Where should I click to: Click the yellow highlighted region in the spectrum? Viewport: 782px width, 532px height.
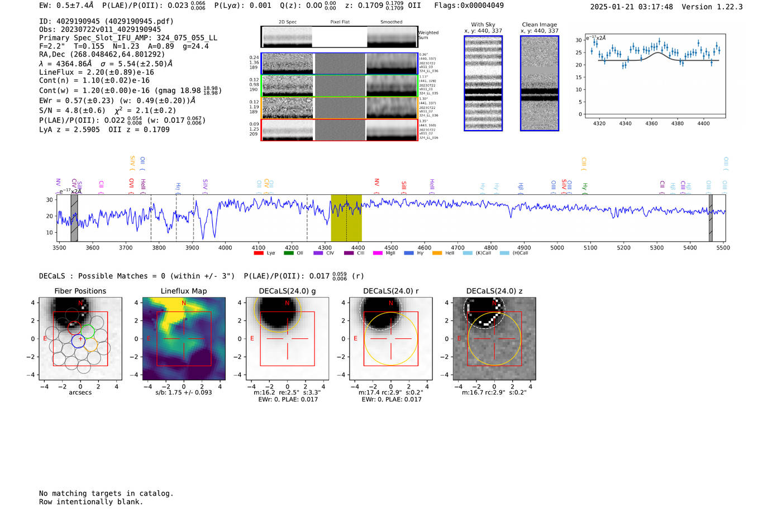(x=346, y=218)
